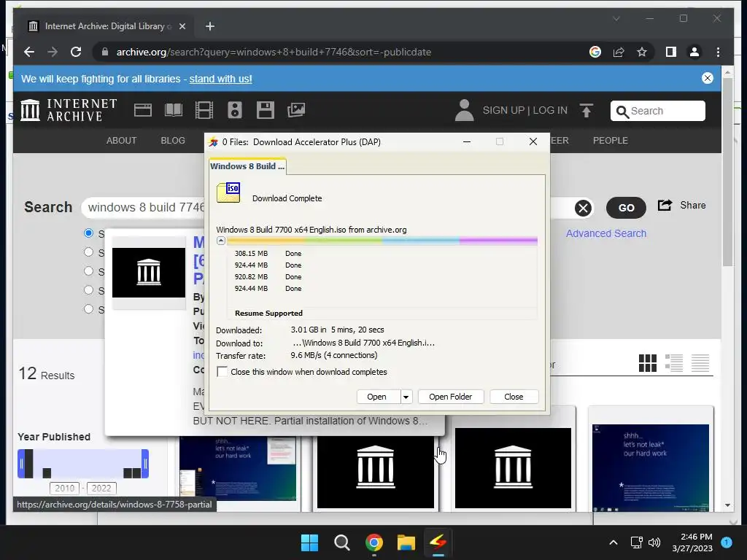Open Chrome three-dot menu

[x=718, y=52]
